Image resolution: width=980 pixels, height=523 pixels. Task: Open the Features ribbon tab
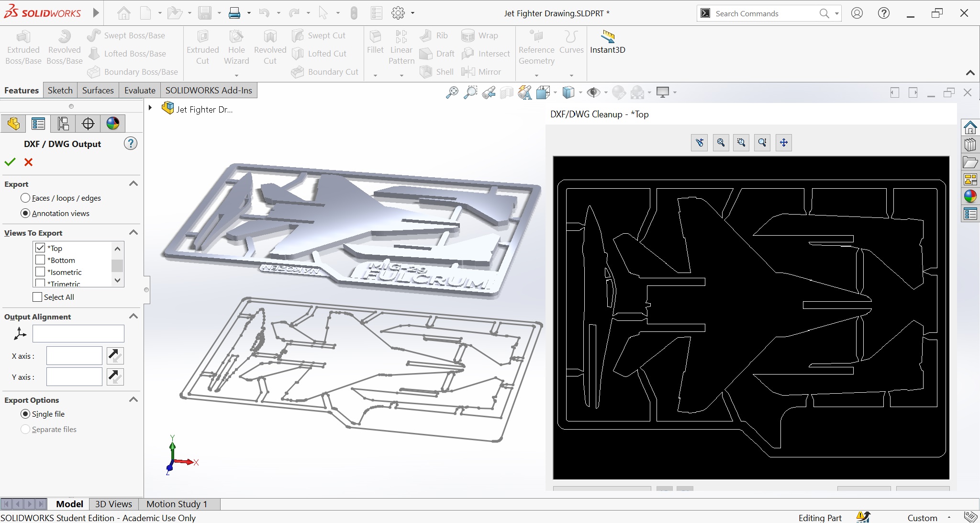point(22,90)
